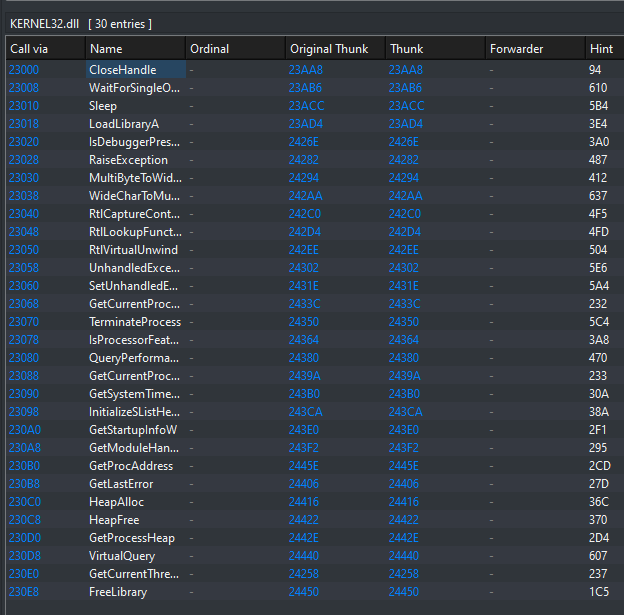Open original thunk 24282

click(x=304, y=160)
